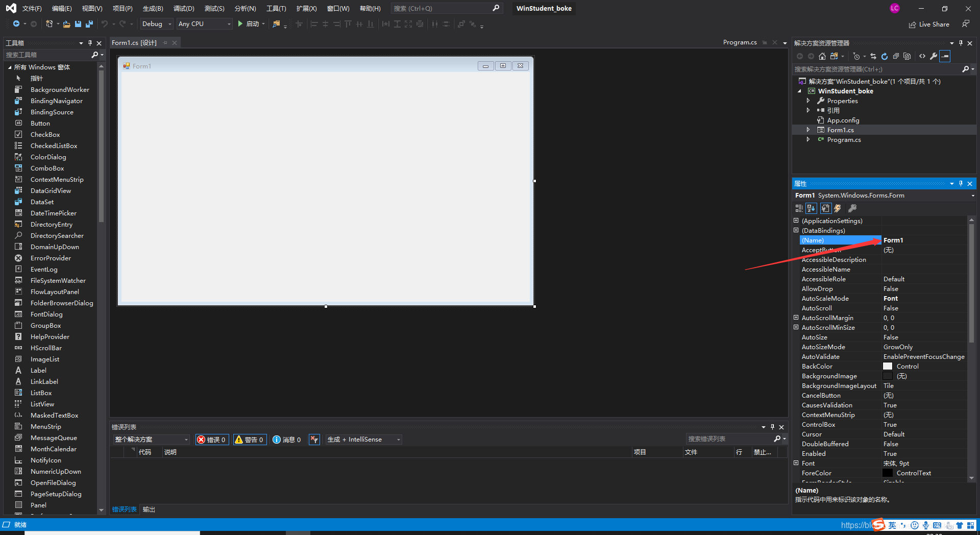The image size is (980, 535).
Task: Toggle the Messages 0 filter button
Action: 287,440
